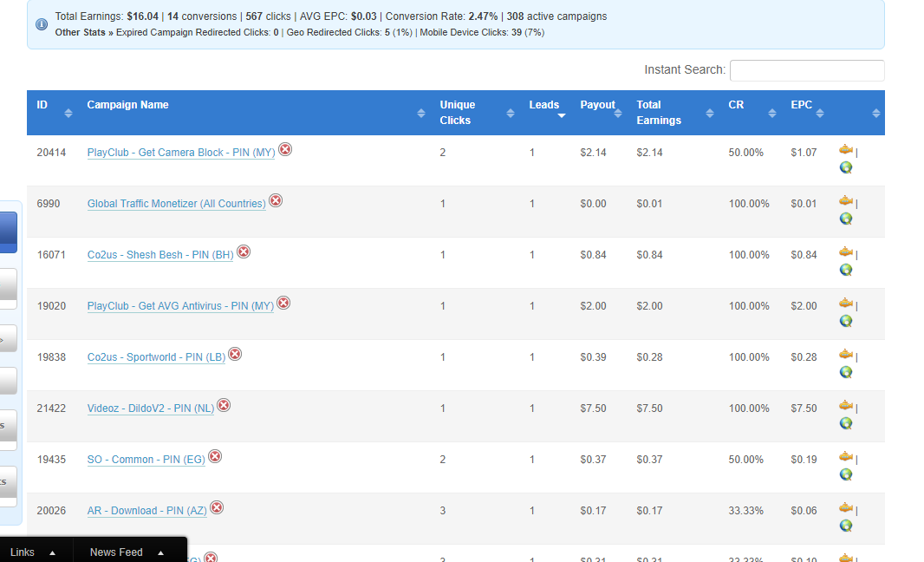Click red X icon next to SO - Common
The image size is (924, 562).
(x=215, y=456)
